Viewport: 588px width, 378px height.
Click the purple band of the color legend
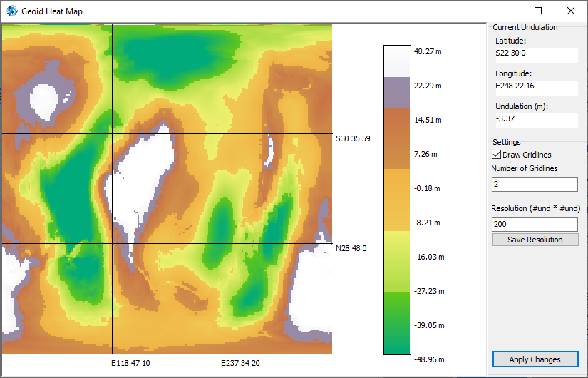(x=397, y=93)
